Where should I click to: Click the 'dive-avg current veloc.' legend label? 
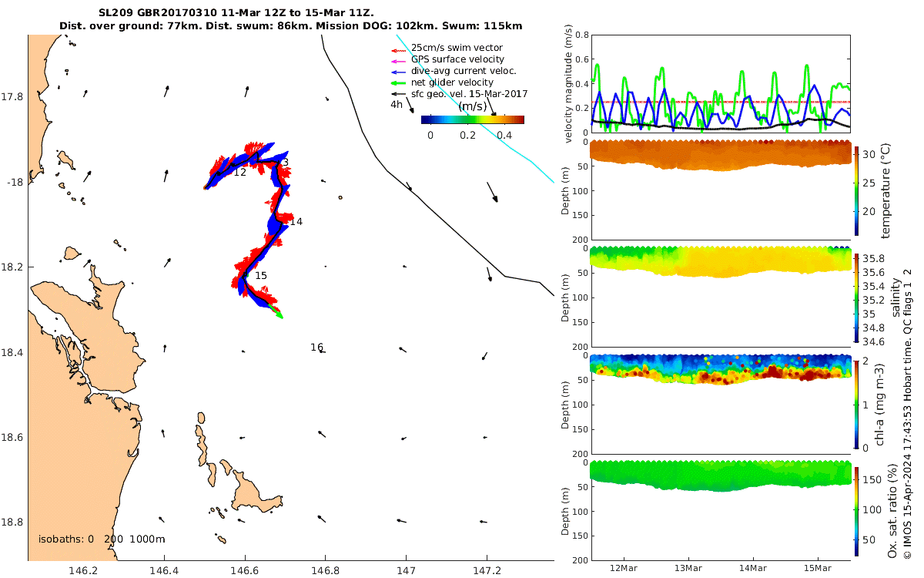(x=464, y=71)
